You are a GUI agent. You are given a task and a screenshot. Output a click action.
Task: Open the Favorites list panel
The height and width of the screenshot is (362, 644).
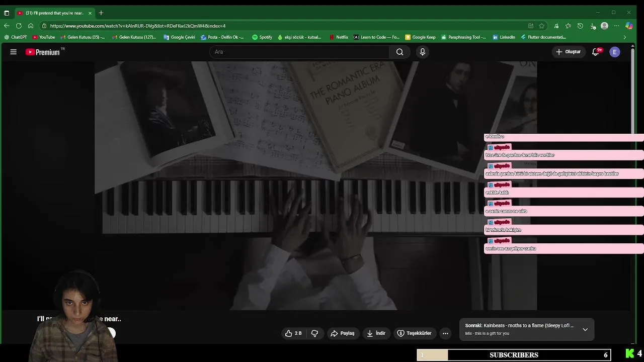point(568,26)
